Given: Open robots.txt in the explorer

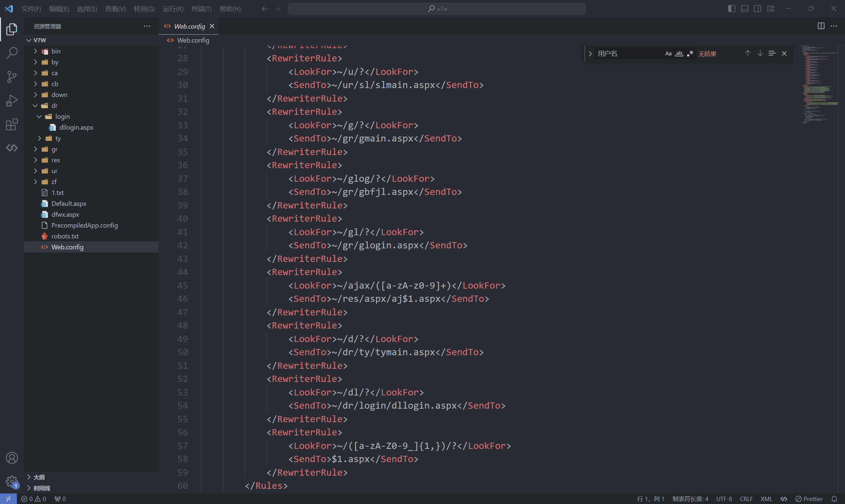Looking at the screenshot, I should coord(91,236).
